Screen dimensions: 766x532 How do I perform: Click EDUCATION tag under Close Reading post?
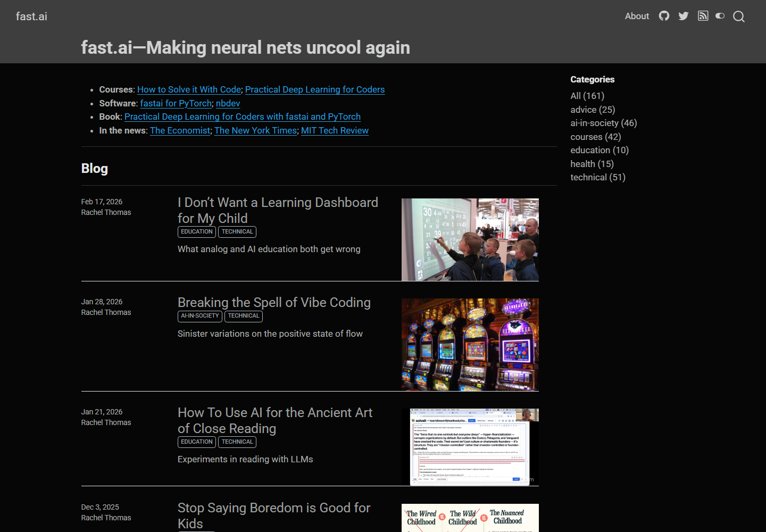point(197,442)
